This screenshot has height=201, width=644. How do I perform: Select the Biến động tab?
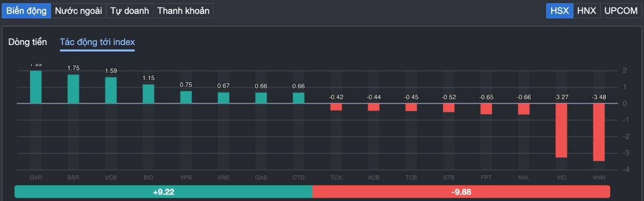(26, 11)
